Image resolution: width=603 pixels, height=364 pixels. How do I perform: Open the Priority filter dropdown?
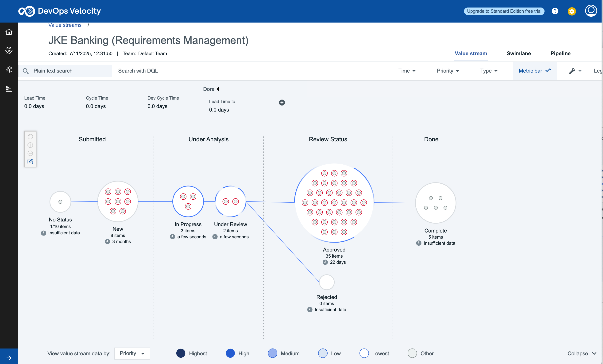pos(448,71)
